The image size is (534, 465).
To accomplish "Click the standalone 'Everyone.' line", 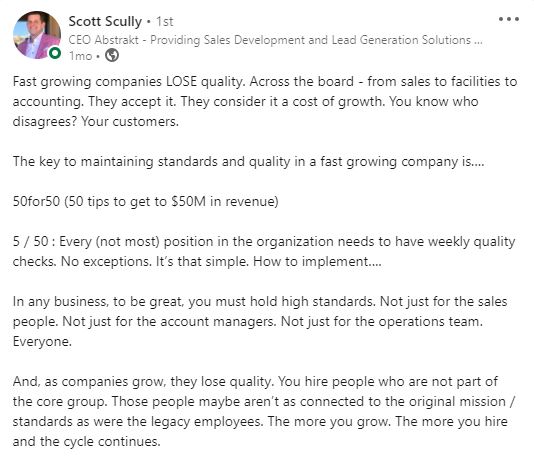I will [42, 341].
